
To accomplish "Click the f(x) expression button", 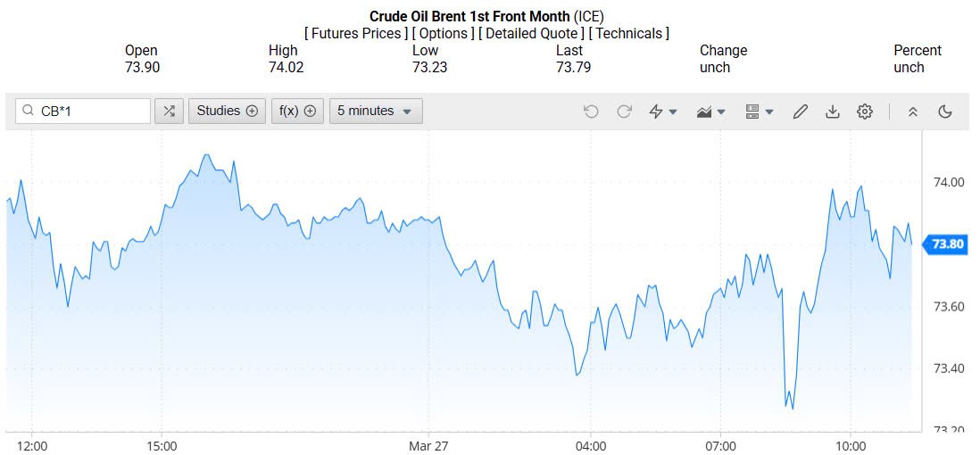I will 297,111.
